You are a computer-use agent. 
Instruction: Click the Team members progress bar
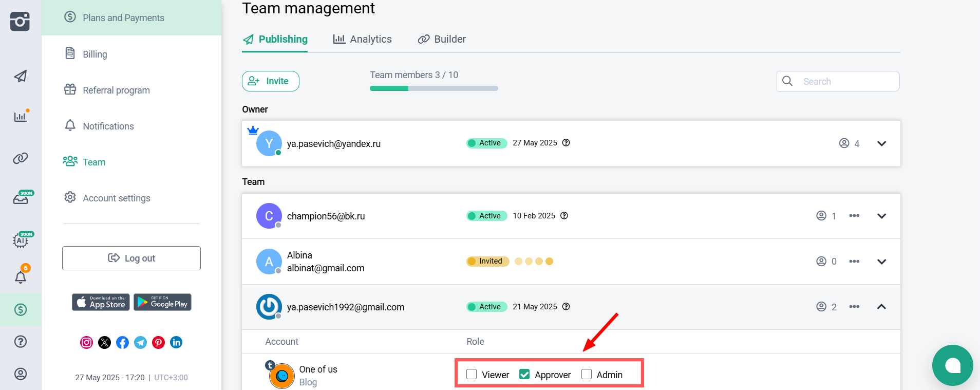434,88
